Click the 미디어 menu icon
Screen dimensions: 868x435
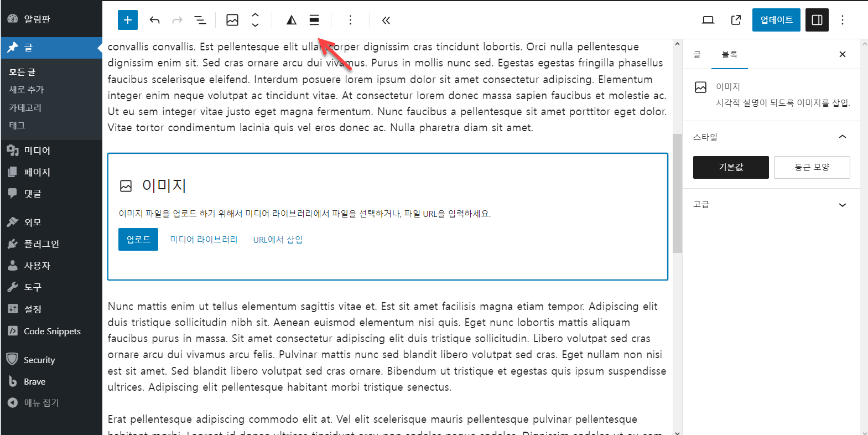pyautogui.click(x=13, y=151)
